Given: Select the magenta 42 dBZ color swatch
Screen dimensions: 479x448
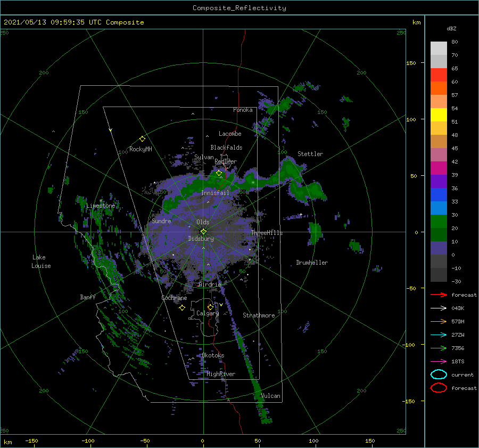Looking at the screenshot, I should pos(439,168).
